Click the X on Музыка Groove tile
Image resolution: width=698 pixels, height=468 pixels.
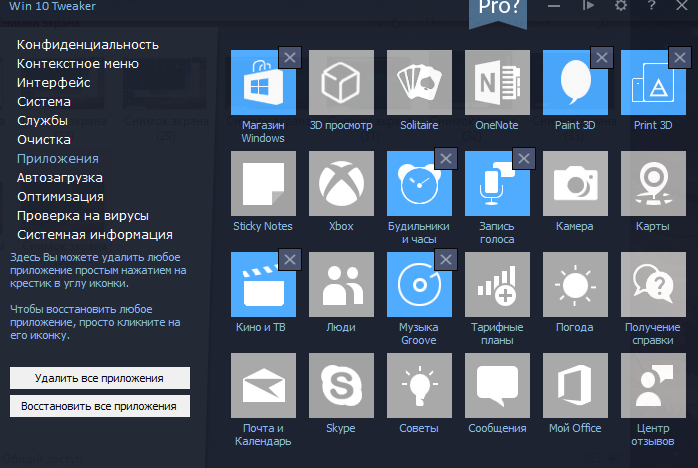pyautogui.click(x=445, y=260)
